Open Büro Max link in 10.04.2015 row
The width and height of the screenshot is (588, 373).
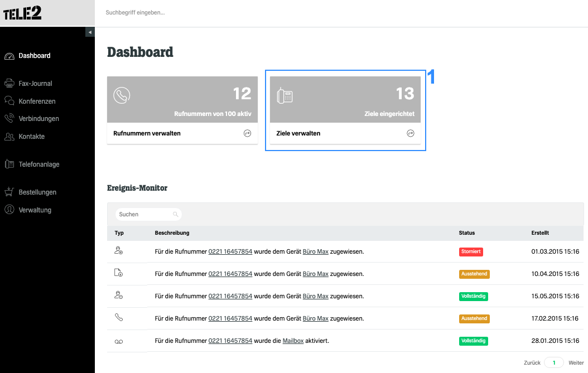pos(315,274)
